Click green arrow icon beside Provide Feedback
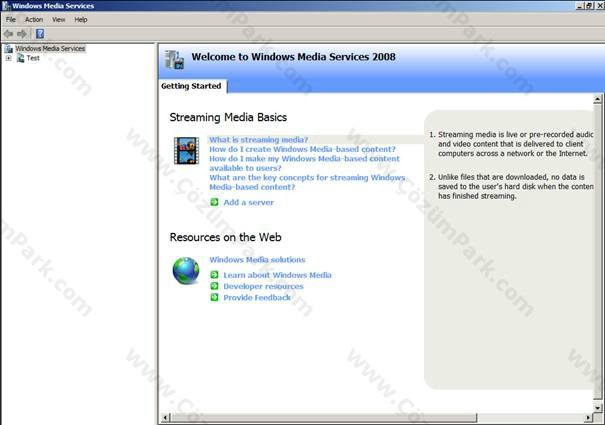 [214, 297]
